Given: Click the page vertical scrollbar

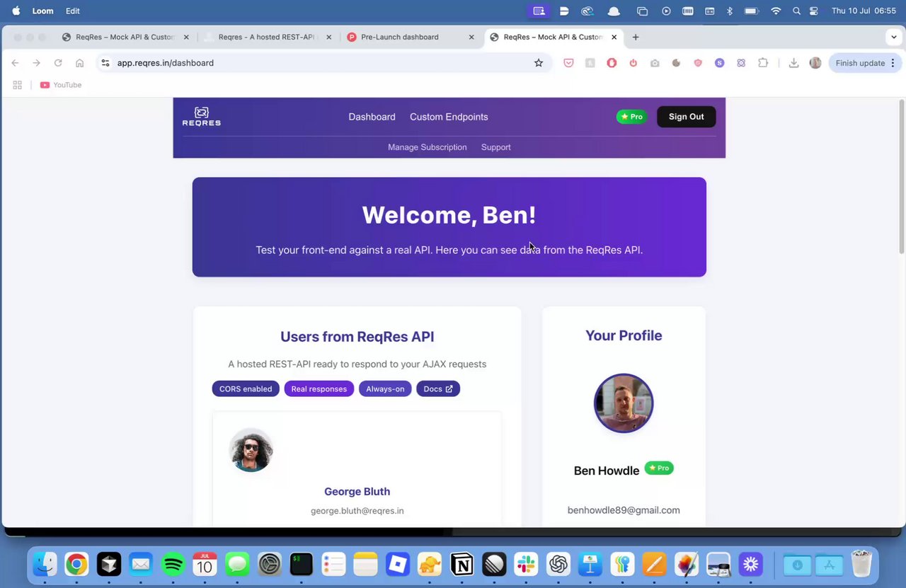Looking at the screenshot, I should 901,177.
